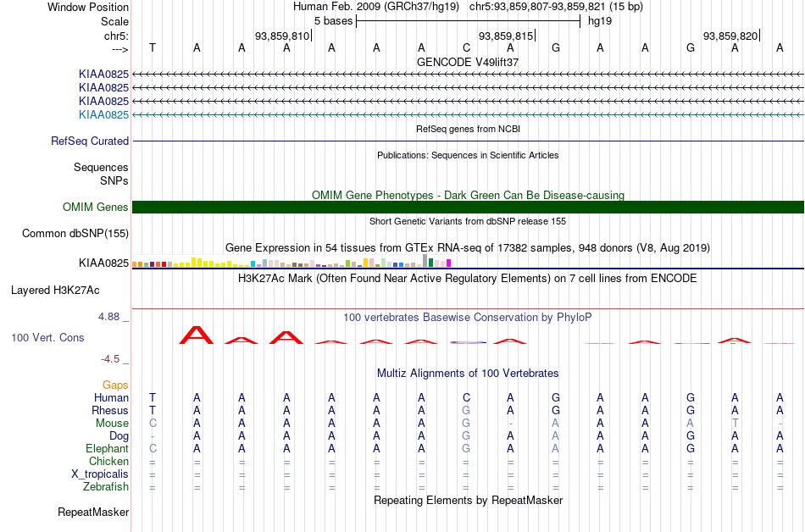Viewport: 805px width, 532px height.
Task: Click the dark green OMIM gene bar
Action: click(468, 208)
